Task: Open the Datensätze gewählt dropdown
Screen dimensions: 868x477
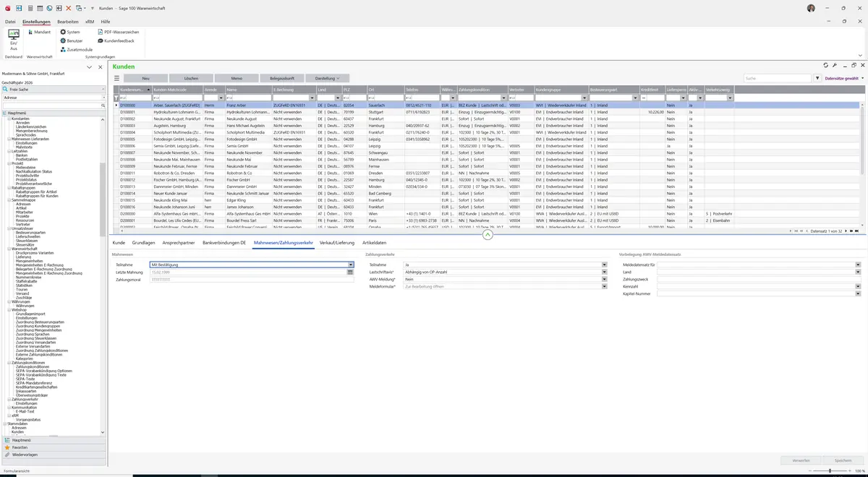Action: [843, 78]
